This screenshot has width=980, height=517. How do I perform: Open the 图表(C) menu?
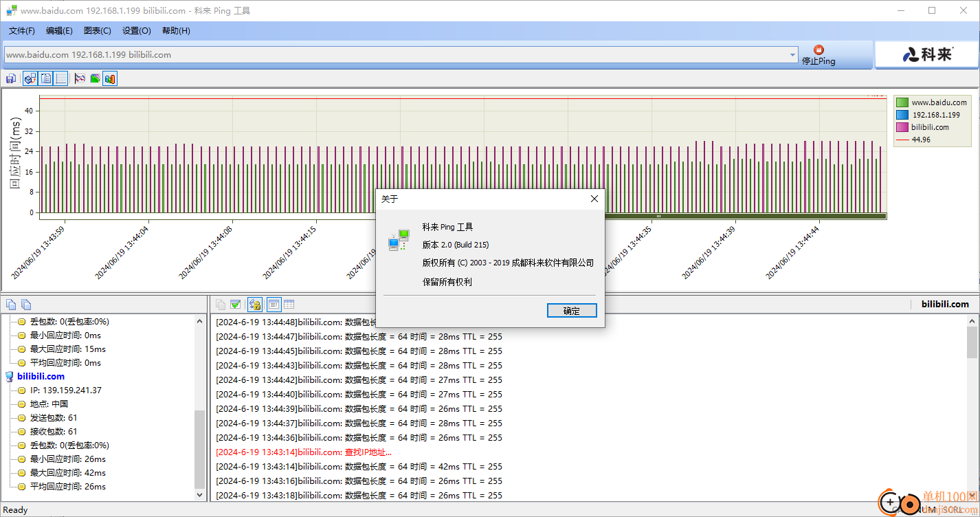[x=97, y=31]
